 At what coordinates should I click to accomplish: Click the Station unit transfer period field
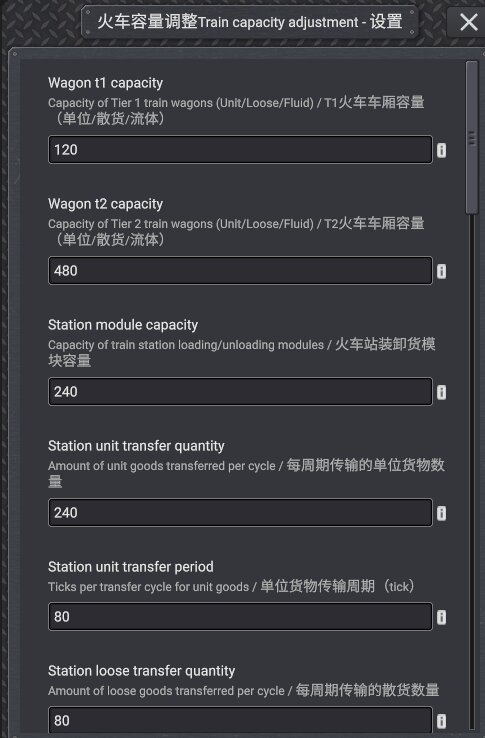click(x=240, y=617)
